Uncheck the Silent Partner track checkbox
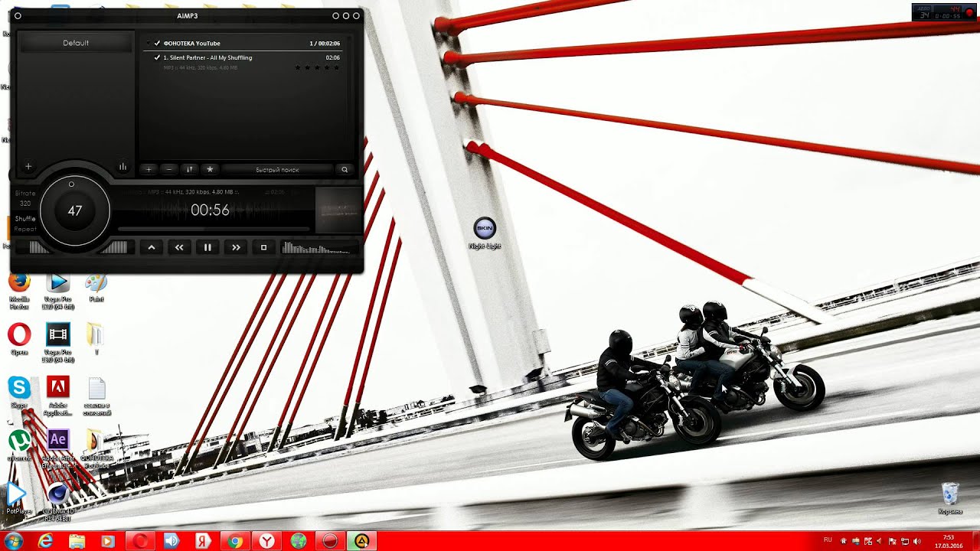Screen dimensions: 980x551 click(x=157, y=57)
